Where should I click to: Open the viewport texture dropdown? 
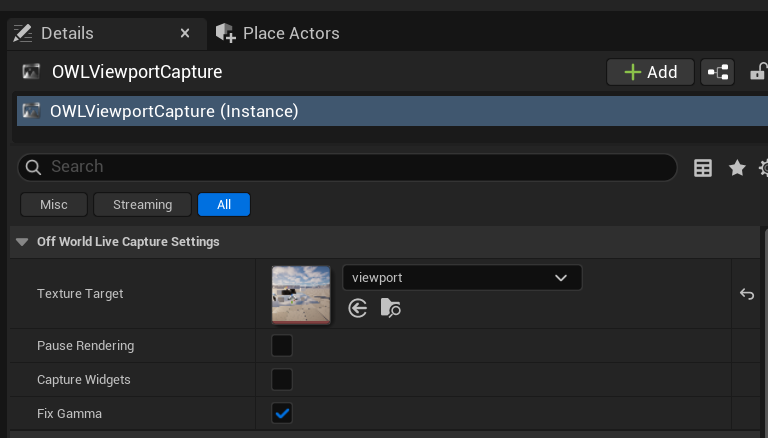click(x=462, y=278)
